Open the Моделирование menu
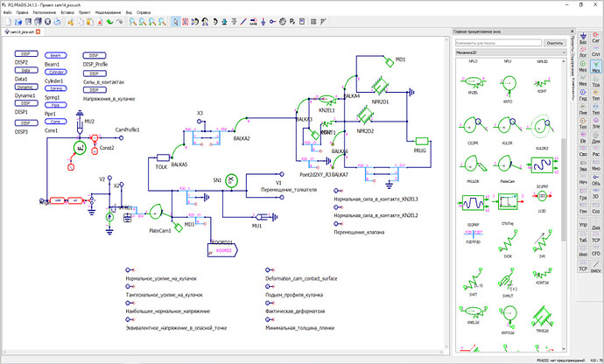The width and height of the screenshot is (604, 364). point(108,12)
